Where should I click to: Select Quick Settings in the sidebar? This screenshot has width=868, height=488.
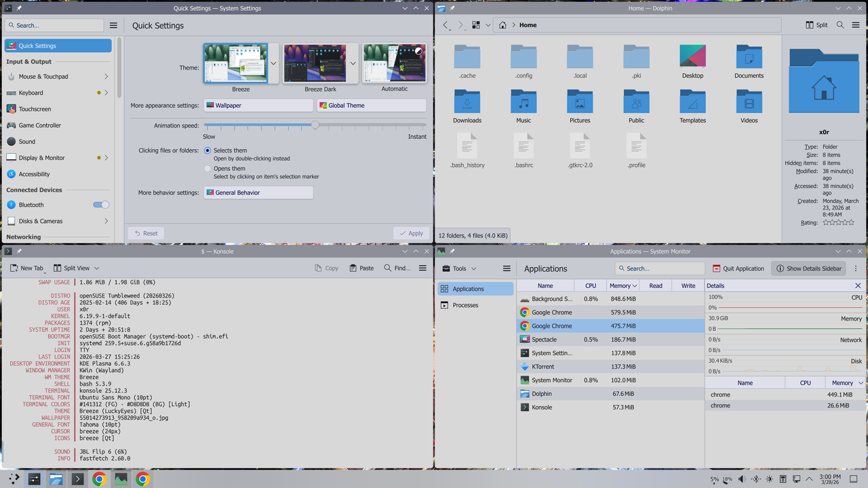click(x=58, y=45)
